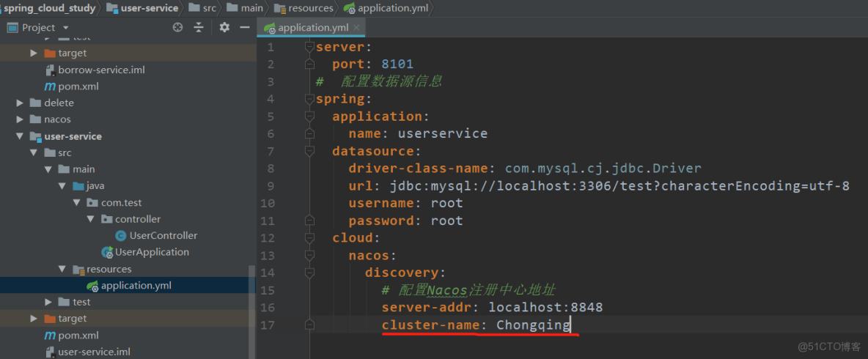This screenshot has height=359, width=868.
Task: Click the locate (scroll from source) icon
Action: (x=177, y=27)
